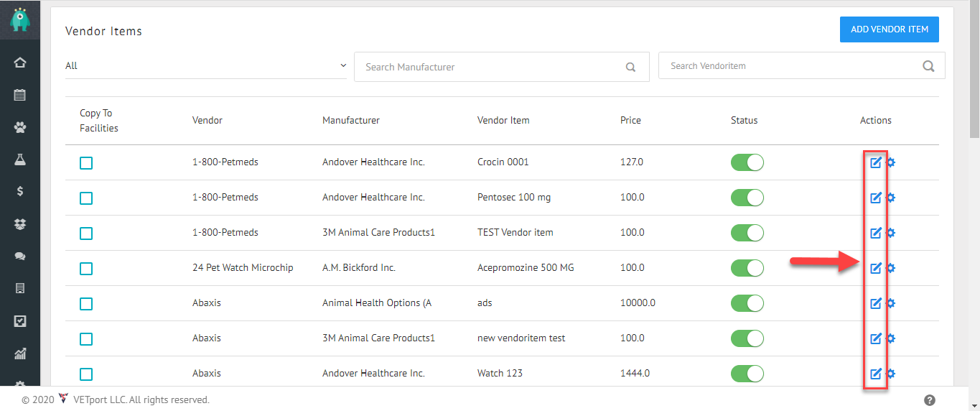This screenshot has height=411, width=980.
Task: Check the copy box for Watch 123
Action: [86, 374]
